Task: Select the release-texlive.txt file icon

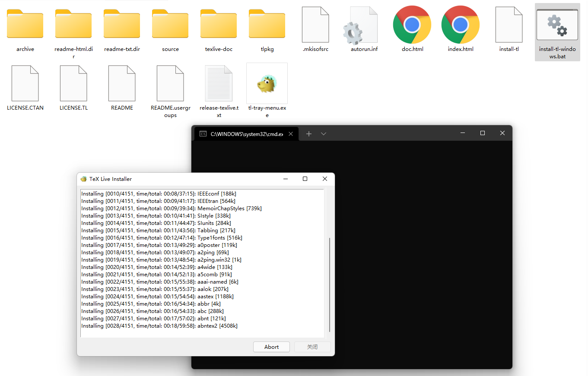Action: (x=219, y=83)
